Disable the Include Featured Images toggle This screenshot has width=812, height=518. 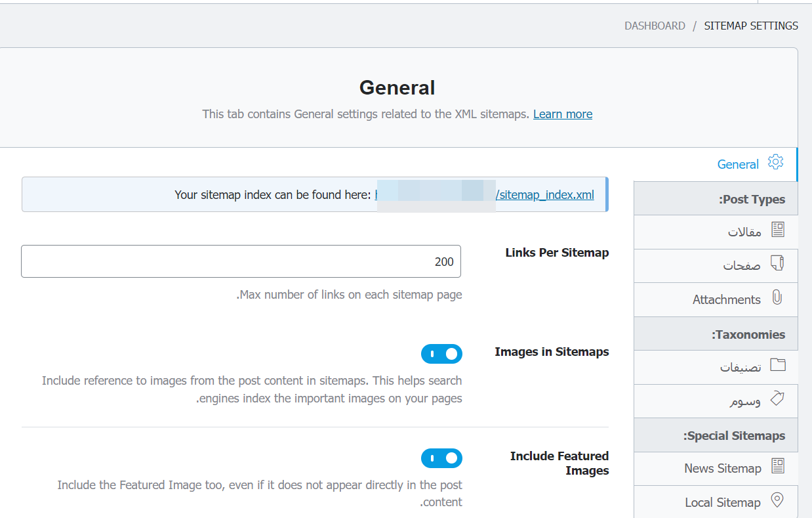441,458
